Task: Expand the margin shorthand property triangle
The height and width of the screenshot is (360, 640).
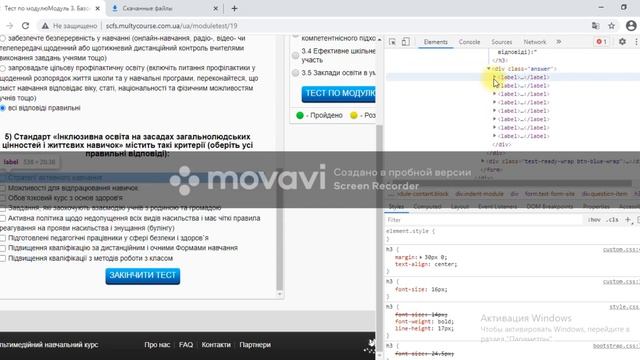Action: (420, 257)
